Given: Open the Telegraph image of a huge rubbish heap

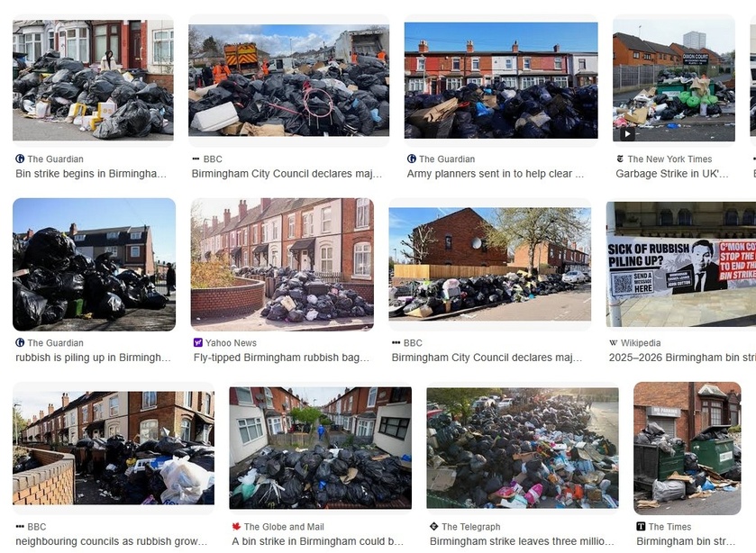Looking at the screenshot, I should click(x=523, y=448).
